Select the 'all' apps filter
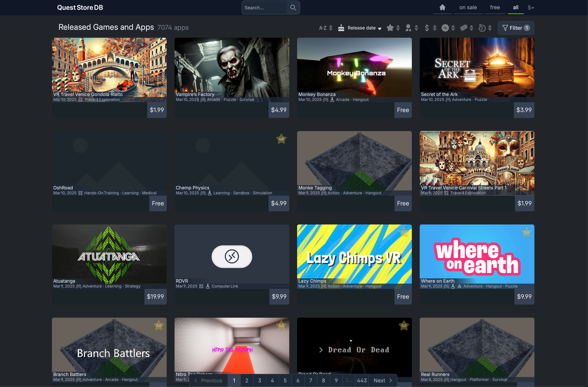588x387 pixels. [x=516, y=7]
